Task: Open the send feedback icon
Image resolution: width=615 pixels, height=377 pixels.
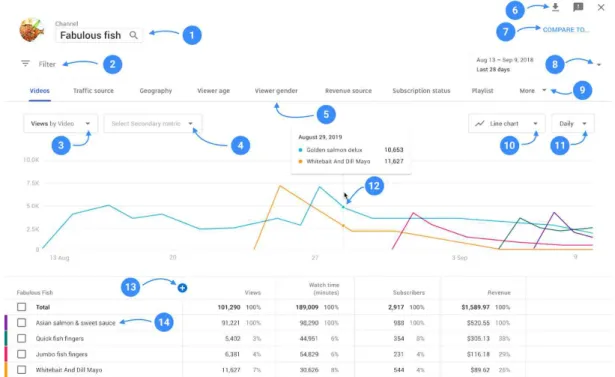Action: click(x=578, y=7)
